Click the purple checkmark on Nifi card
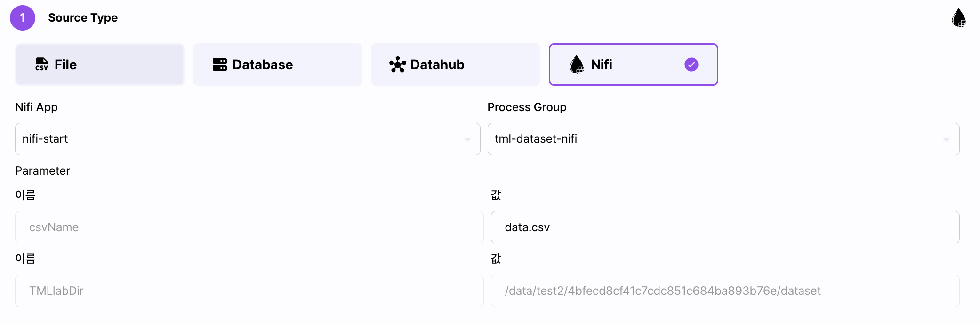The height and width of the screenshot is (324, 980). tap(691, 65)
